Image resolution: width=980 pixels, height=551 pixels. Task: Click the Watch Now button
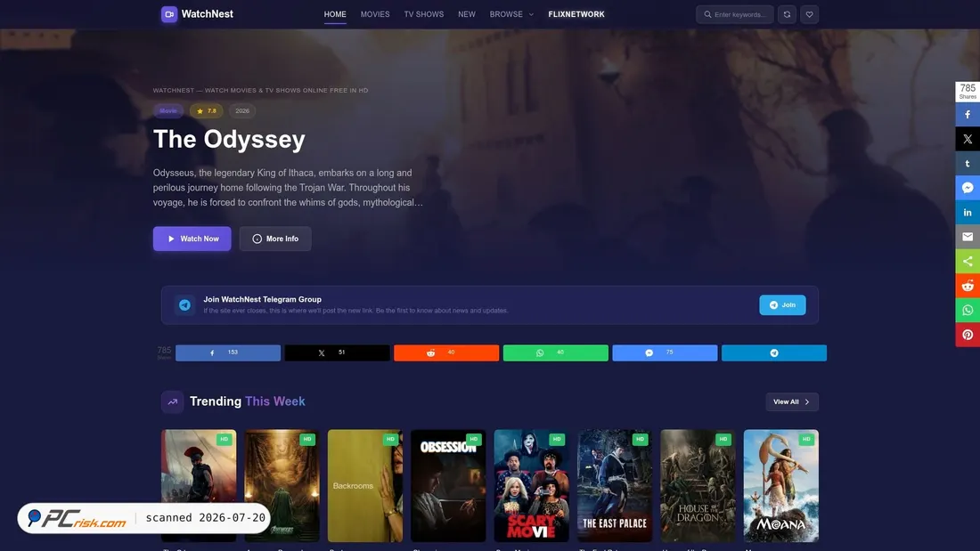coord(192,239)
